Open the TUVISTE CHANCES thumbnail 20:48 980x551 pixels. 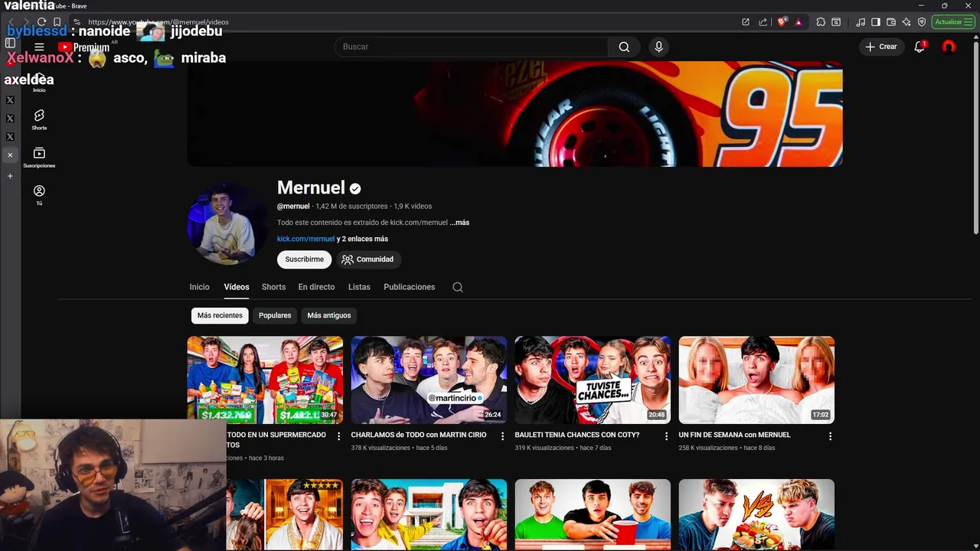pyautogui.click(x=593, y=380)
